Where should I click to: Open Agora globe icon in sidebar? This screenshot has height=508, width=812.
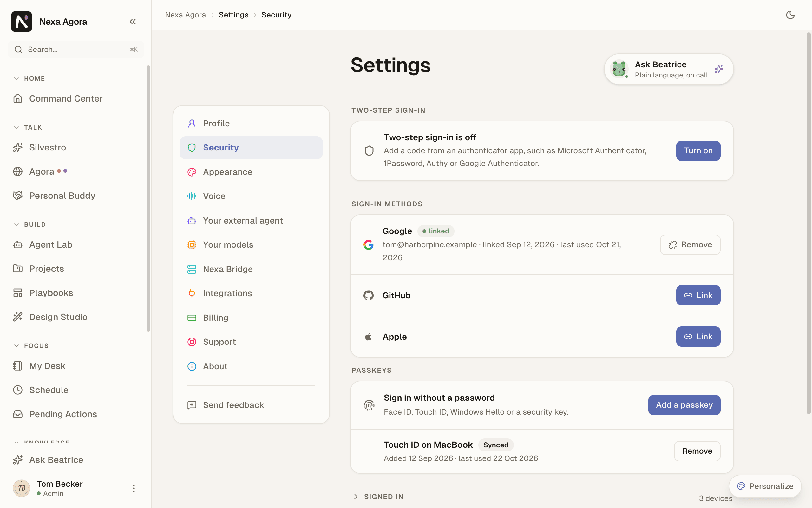click(x=18, y=172)
